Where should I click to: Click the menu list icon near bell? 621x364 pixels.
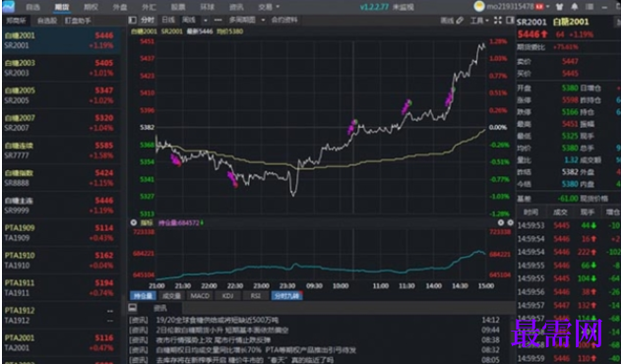pyautogui.click(x=590, y=7)
